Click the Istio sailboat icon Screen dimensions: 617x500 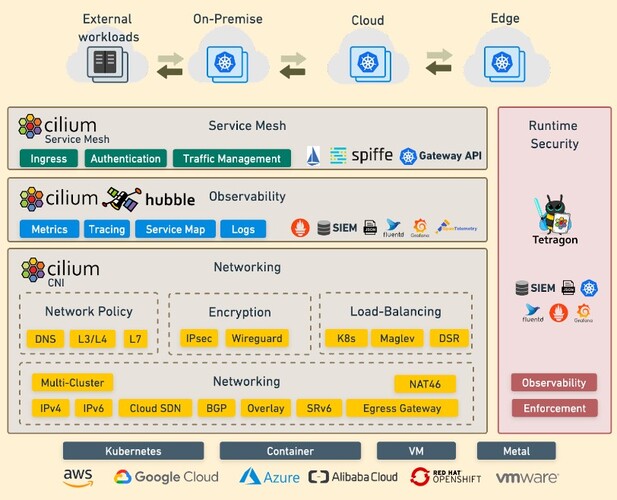click(x=313, y=156)
